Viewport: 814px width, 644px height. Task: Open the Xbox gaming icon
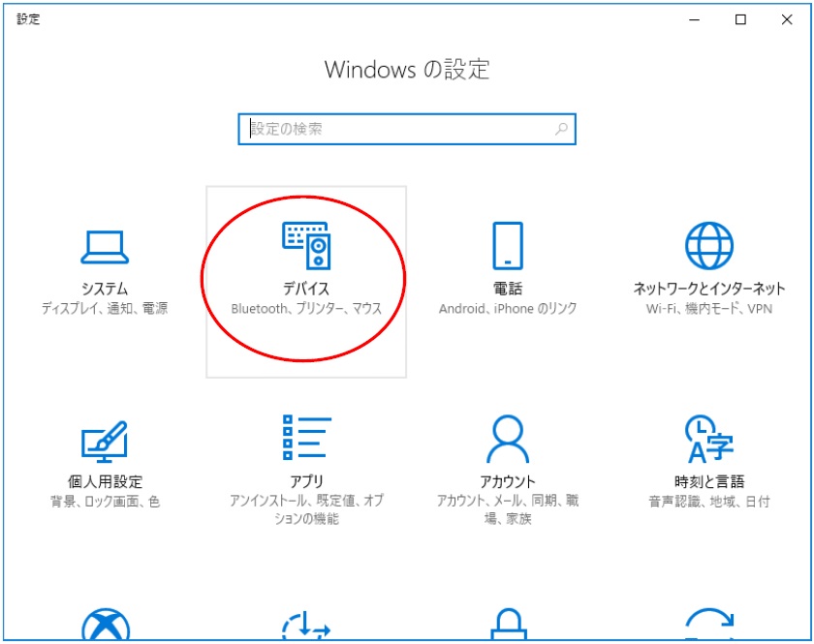(x=104, y=626)
